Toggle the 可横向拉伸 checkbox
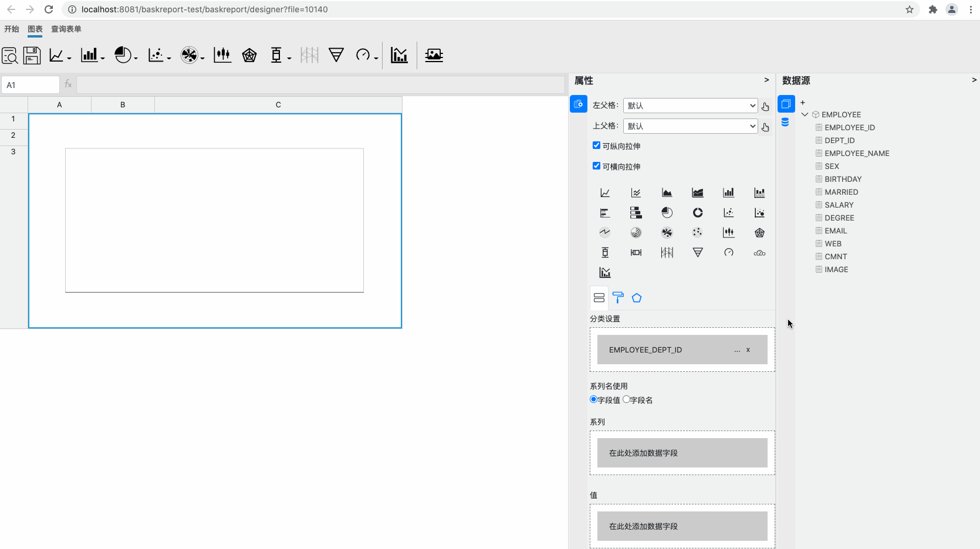This screenshot has width=980, height=549. 596,166
